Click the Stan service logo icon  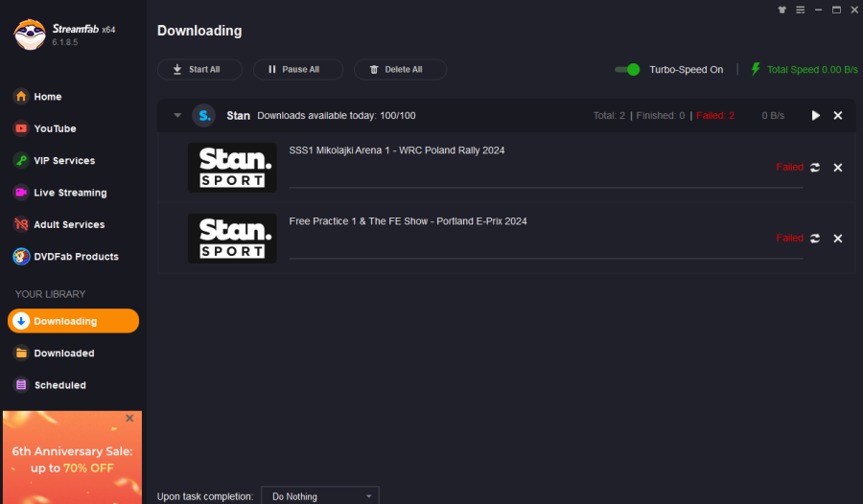203,116
